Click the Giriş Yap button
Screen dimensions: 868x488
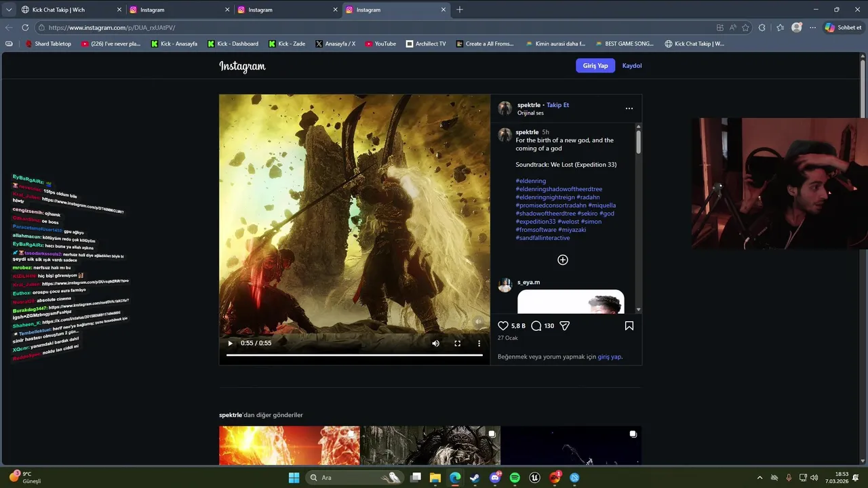595,66
